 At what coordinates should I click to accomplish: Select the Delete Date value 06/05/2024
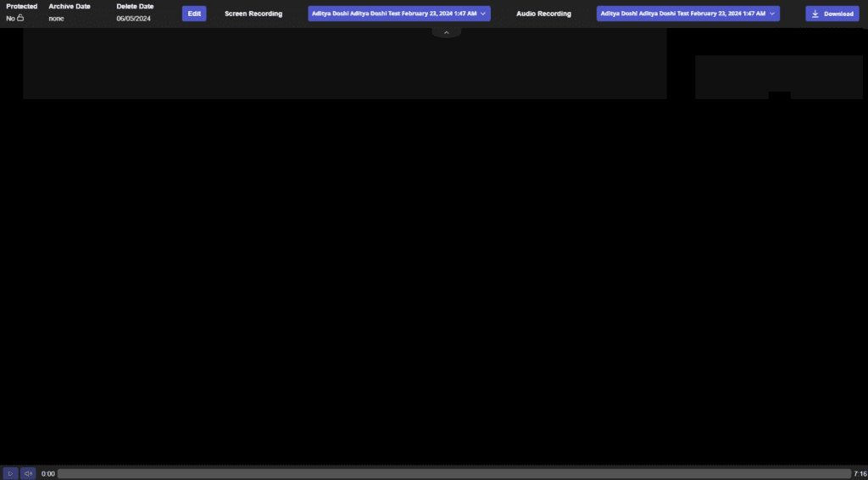pos(133,19)
